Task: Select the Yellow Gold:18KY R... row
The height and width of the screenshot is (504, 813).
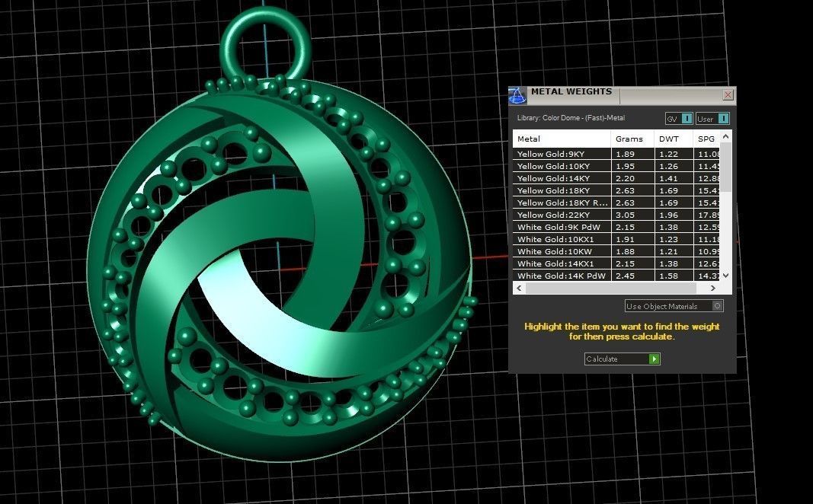Action: tap(616, 203)
